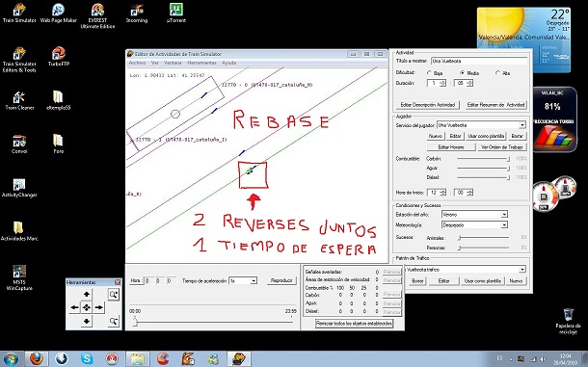Open the Tiempo de aceleración dropdown
The image size is (588, 367).
[x=254, y=280]
